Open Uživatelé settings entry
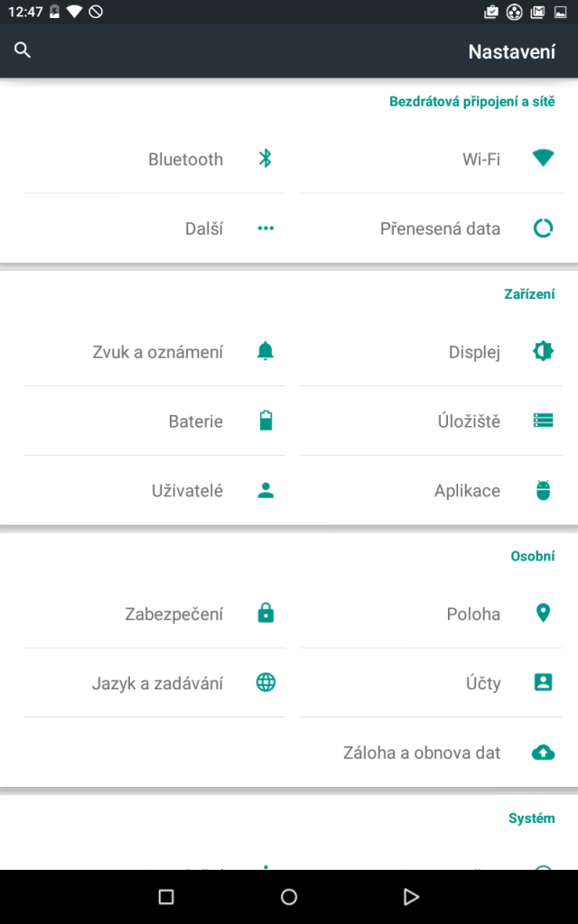Screen dimensions: 578x924 point(154,490)
